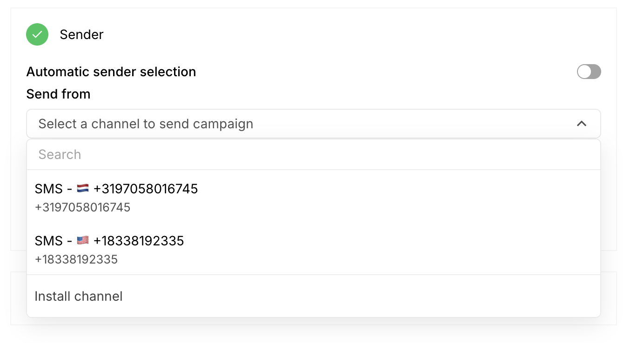Click the Netherlands flag icon
The image size is (644, 343).
(83, 189)
